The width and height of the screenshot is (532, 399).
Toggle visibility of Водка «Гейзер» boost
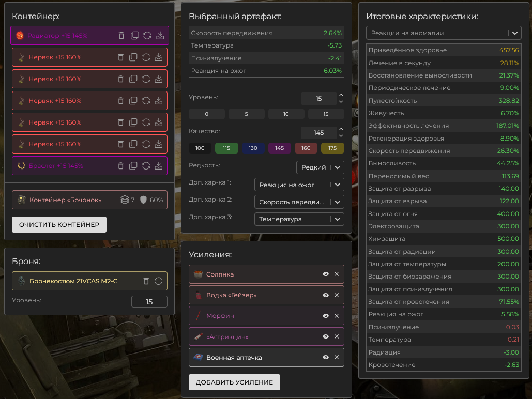(x=326, y=295)
